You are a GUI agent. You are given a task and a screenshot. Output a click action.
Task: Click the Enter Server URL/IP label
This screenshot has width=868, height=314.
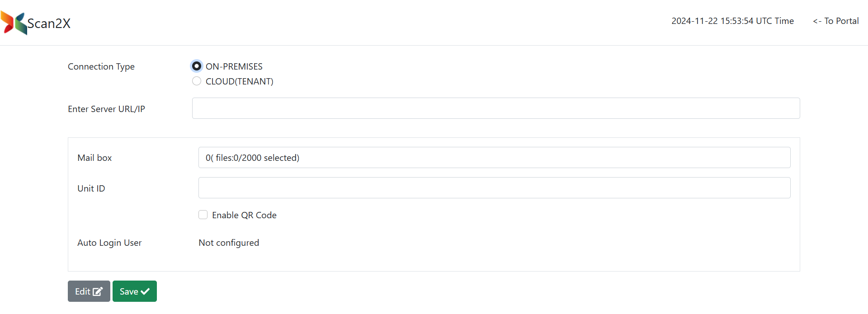pos(106,109)
